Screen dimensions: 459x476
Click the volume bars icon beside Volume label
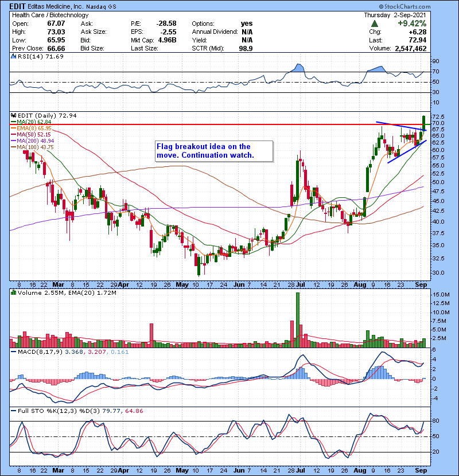point(13,292)
